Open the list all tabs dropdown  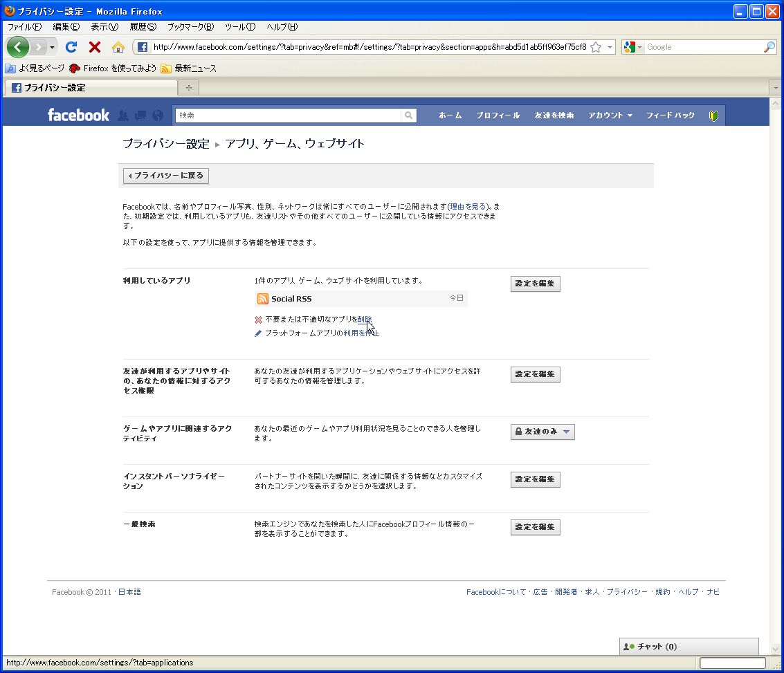tap(776, 87)
